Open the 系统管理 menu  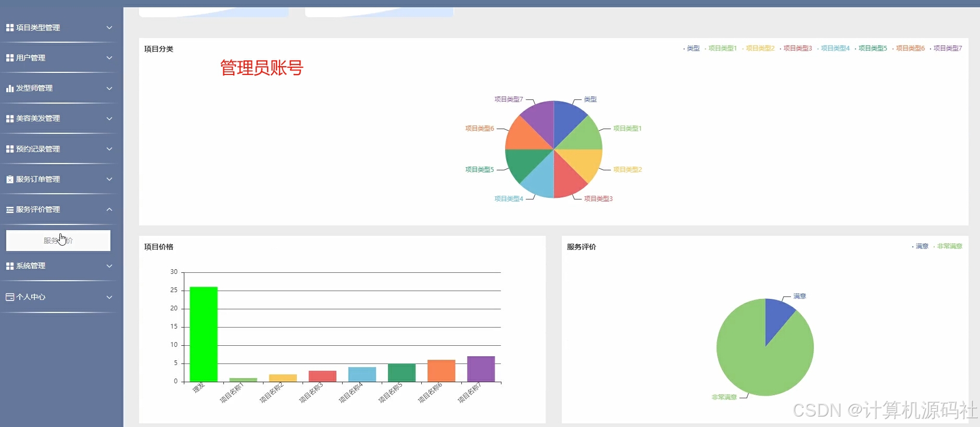tap(59, 266)
